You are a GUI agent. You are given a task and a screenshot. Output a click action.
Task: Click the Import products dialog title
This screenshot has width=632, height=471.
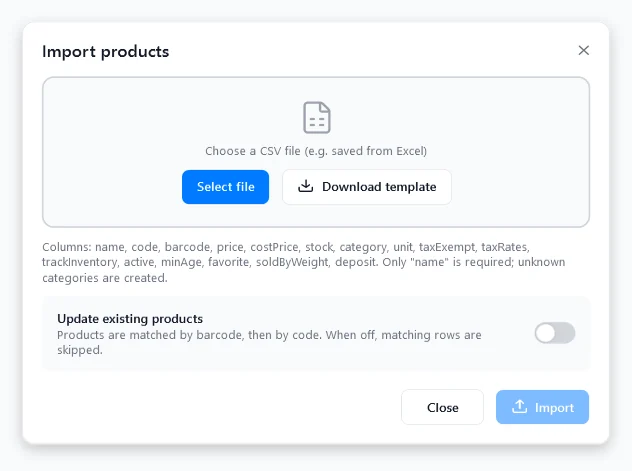pos(106,52)
